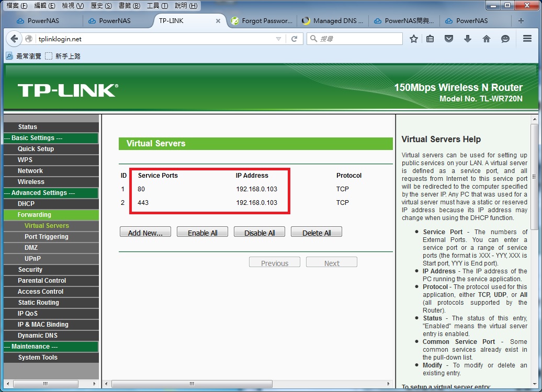Open IP QoS in the sidebar
The width and height of the screenshot is (542, 392).
[x=51, y=313]
